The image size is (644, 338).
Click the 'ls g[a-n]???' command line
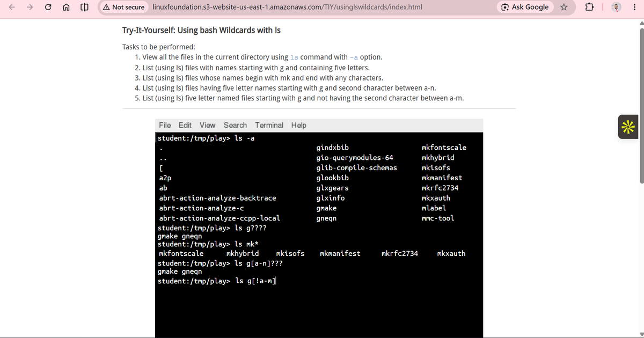coord(220,263)
